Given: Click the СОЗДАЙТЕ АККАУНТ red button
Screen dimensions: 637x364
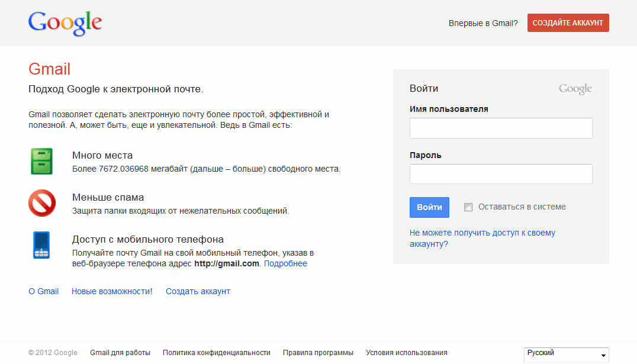Looking at the screenshot, I should [568, 22].
